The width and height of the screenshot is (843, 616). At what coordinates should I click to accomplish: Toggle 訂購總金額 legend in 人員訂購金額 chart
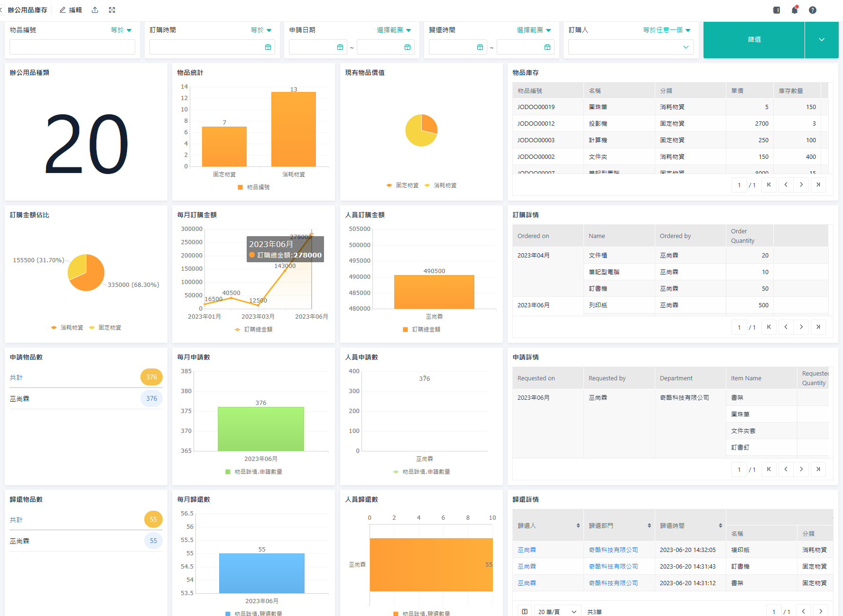pos(421,330)
